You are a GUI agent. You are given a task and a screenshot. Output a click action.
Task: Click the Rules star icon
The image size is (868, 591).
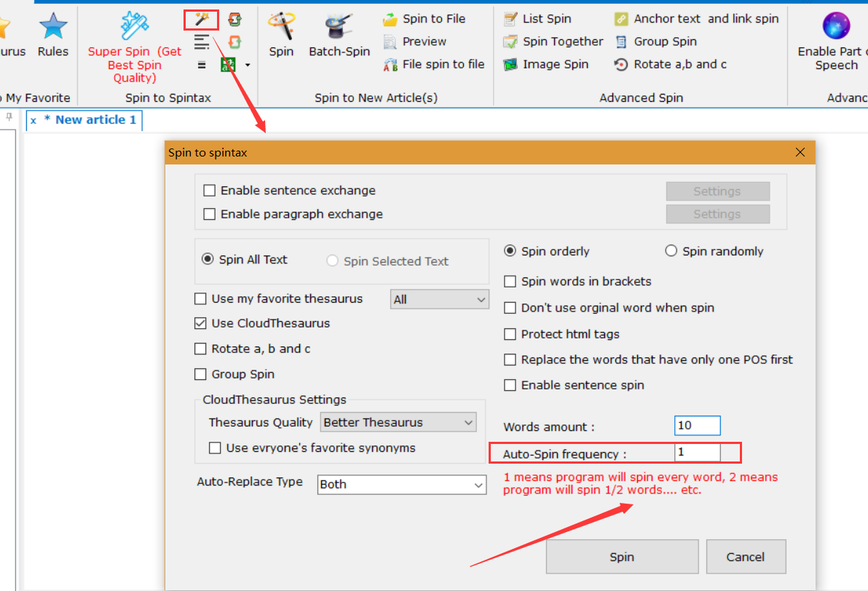click(x=53, y=25)
